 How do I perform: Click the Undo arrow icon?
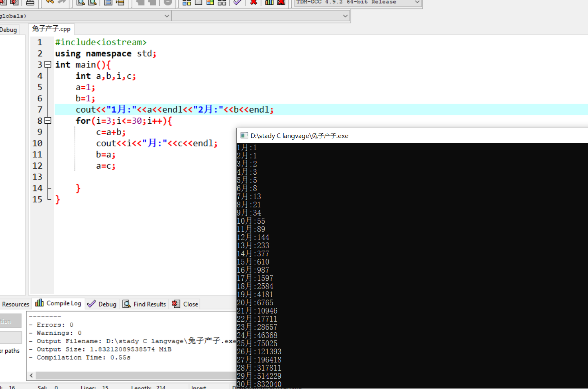click(x=50, y=2)
